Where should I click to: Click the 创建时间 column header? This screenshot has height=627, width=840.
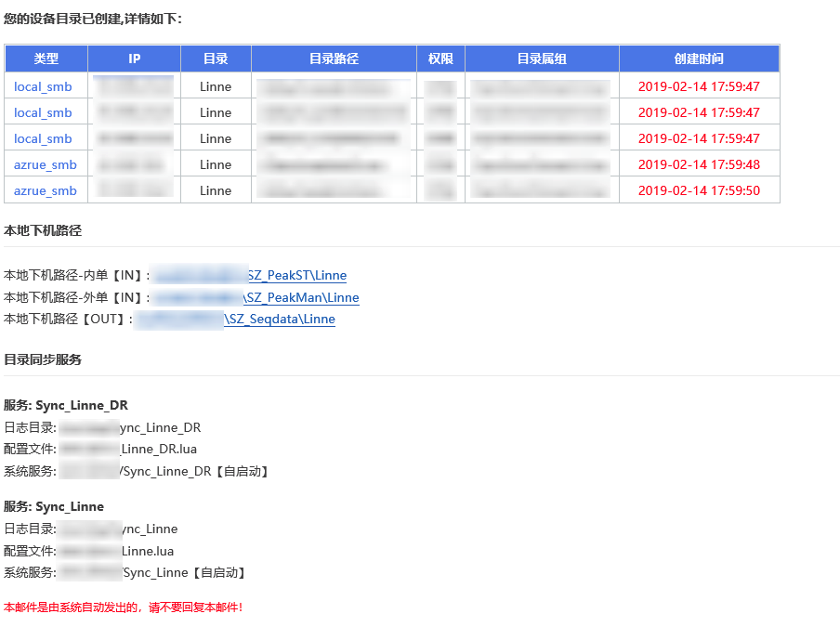(x=699, y=59)
